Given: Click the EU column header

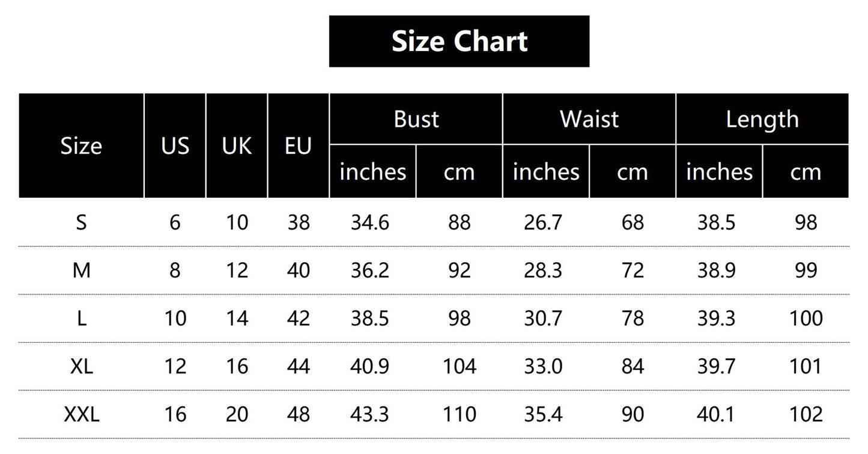Looking at the screenshot, I should [298, 146].
